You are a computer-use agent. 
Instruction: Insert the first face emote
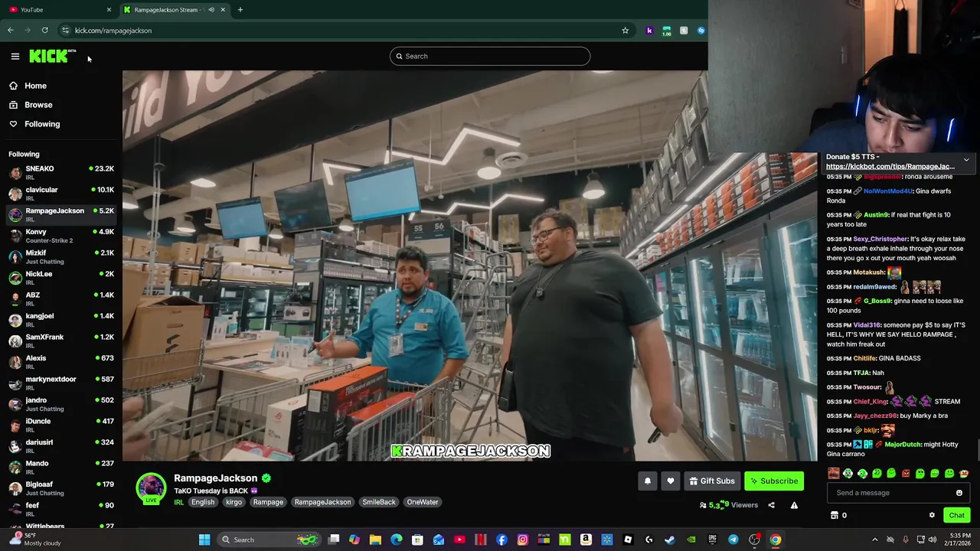coord(834,474)
